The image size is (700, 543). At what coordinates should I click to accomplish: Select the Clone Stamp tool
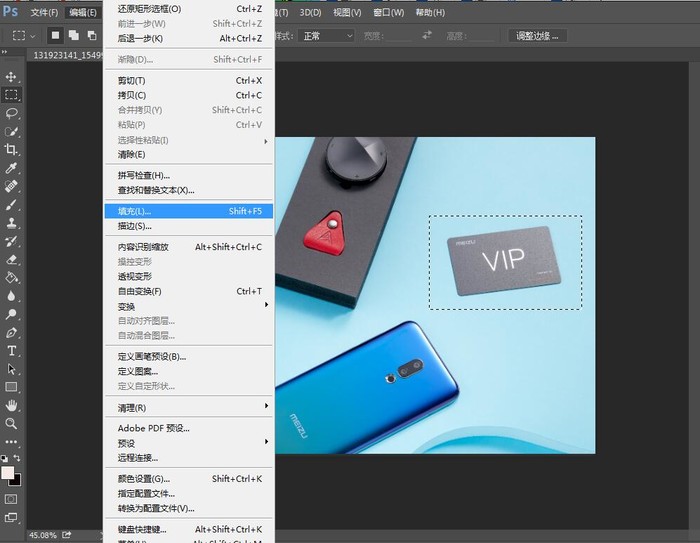click(x=11, y=223)
